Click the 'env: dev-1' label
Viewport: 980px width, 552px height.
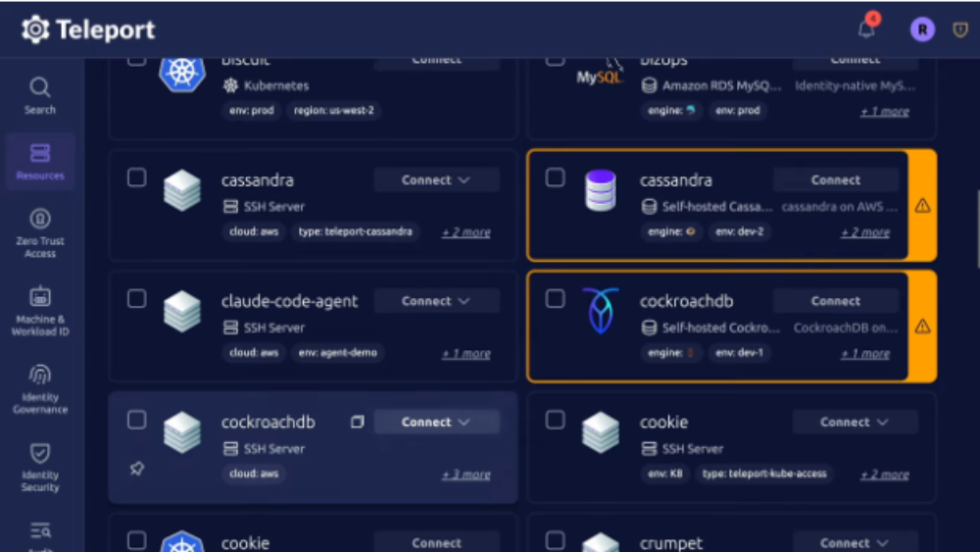(x=739, y=353)
